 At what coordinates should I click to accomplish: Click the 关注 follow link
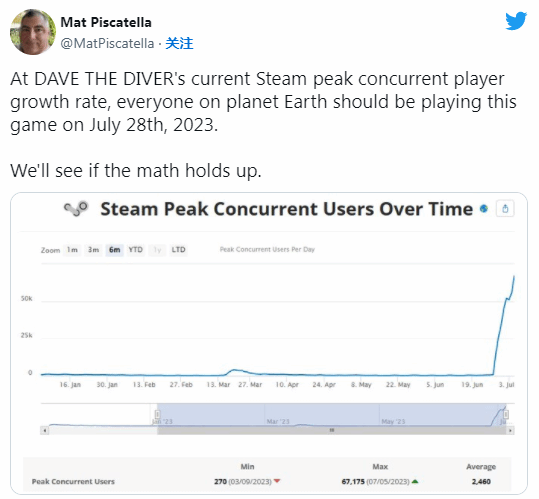pos(179,44)
